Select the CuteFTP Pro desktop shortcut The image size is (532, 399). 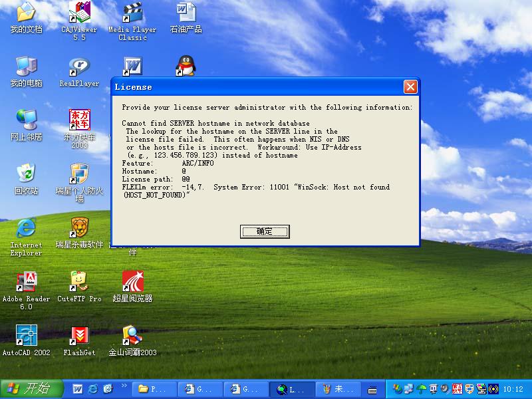click(x=79, y=287)
